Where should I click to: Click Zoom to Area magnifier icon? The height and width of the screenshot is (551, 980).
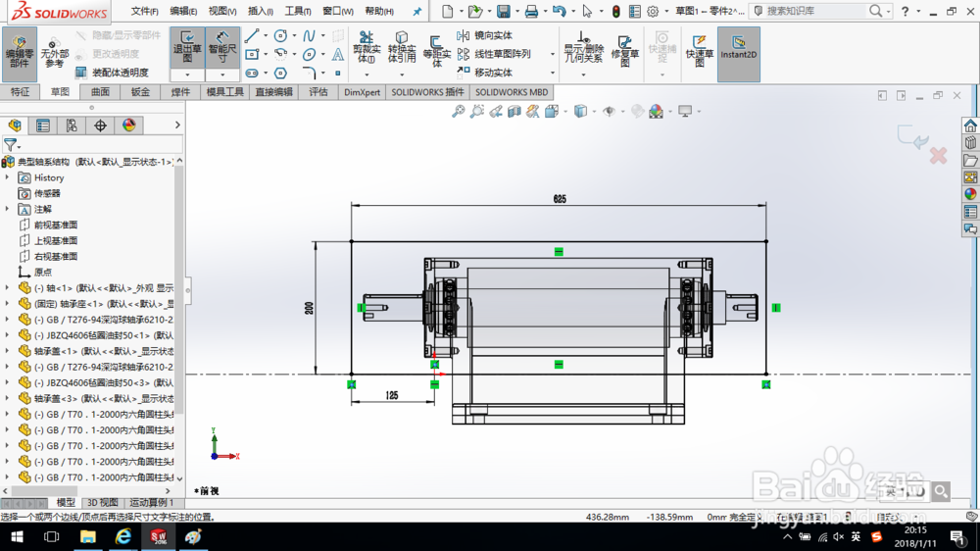(477, 112)
